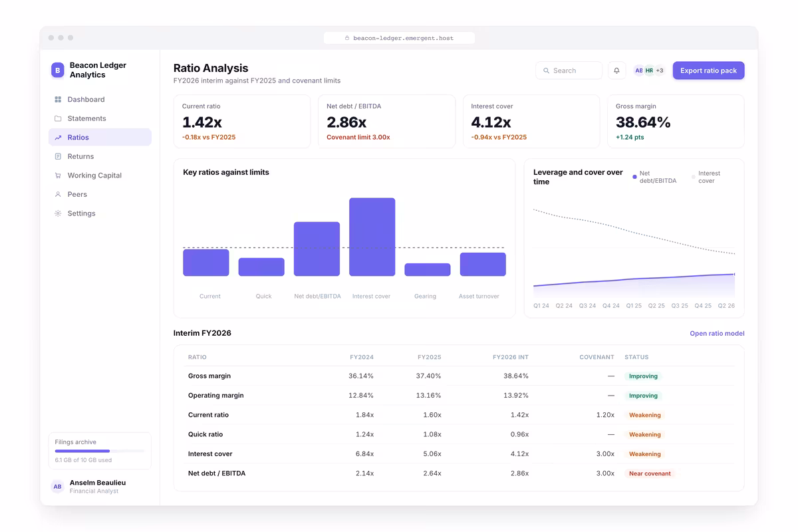Viewport: 798px width, 532px height.
Task: Click the FY2026 INT column header
Action: [511, 357]
